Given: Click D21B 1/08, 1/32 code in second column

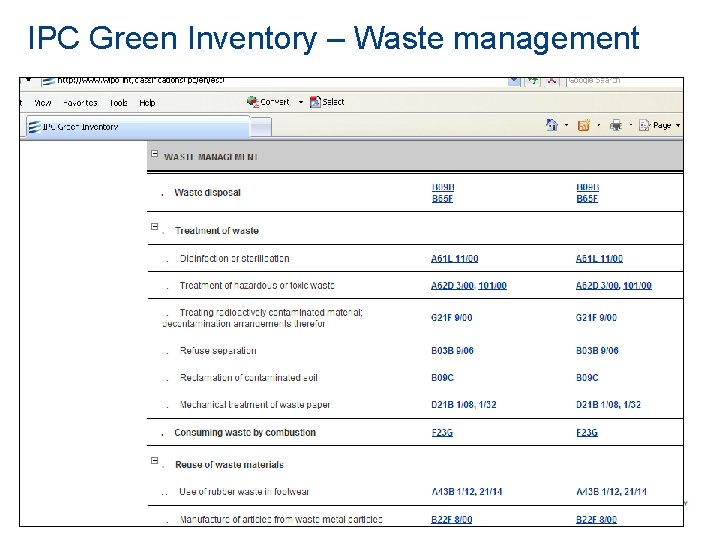Looking at the screenshot, I should pos(608,405).
